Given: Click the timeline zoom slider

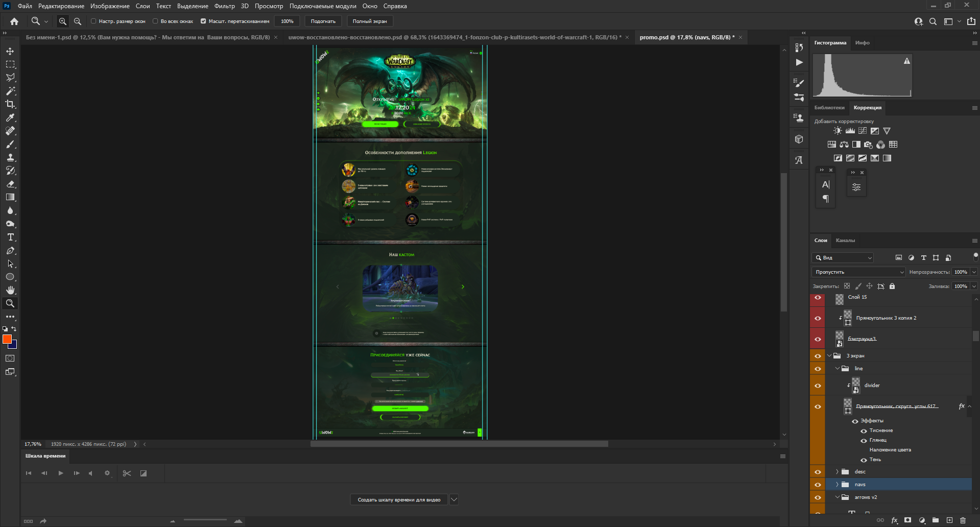Looking at the screenshot, I should coord(205,520).
